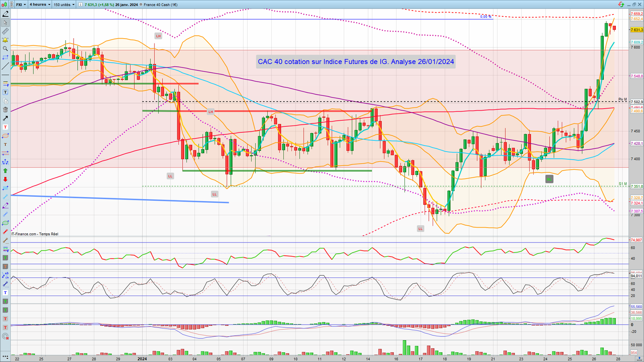This screenshot has height=362, width=644.
Task: Click the 7 502,9 price axis label
Action: [637, 102]
